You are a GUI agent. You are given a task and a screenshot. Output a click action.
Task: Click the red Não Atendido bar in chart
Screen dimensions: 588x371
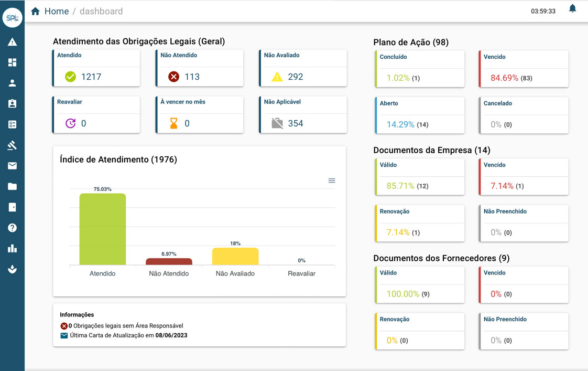pyautogui.click(x=169, y=262)
